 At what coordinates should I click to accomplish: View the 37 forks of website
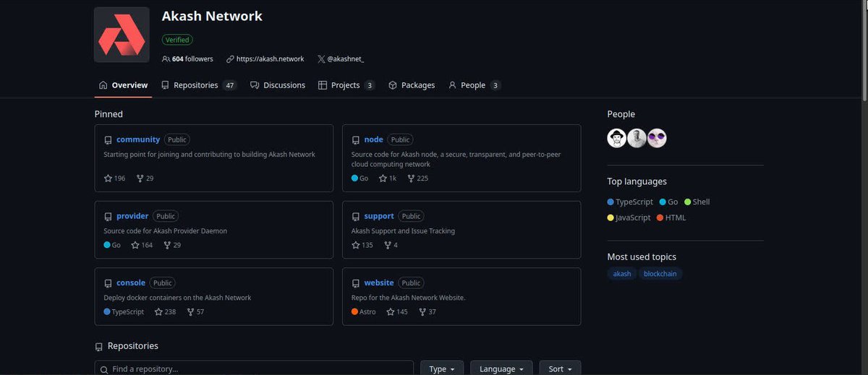click(x=427, y=312)
